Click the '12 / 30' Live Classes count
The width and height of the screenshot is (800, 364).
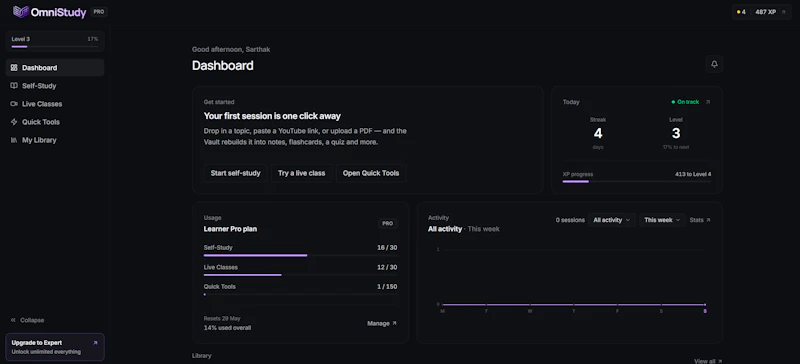click(x=387, y=267)
